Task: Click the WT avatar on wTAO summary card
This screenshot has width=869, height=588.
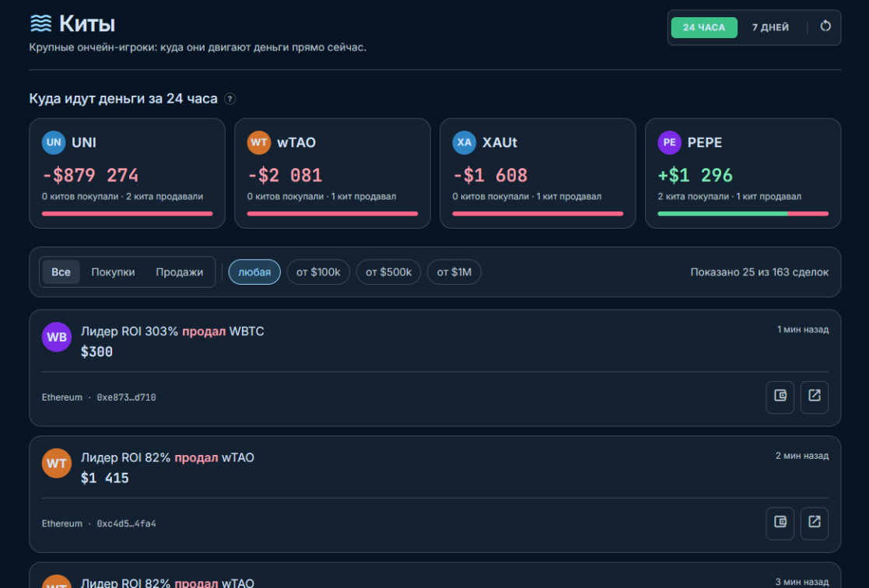Action: pyautogui.click(x=259, y=142)
